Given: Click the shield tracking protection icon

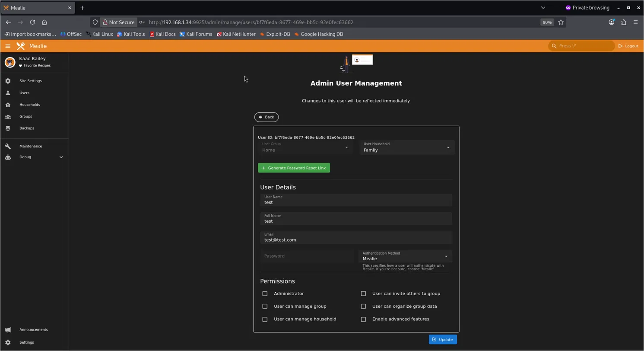Looking at the screenshot, I should pos(95,22).
